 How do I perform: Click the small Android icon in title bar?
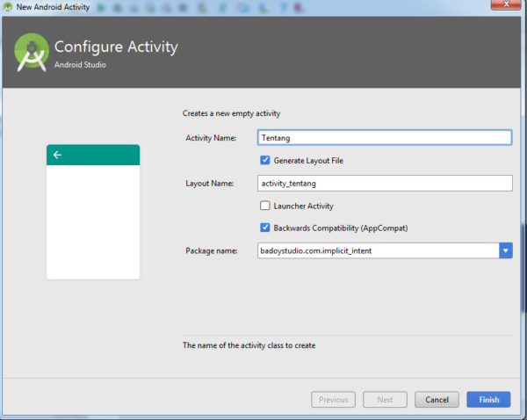[x=8, y=7]
